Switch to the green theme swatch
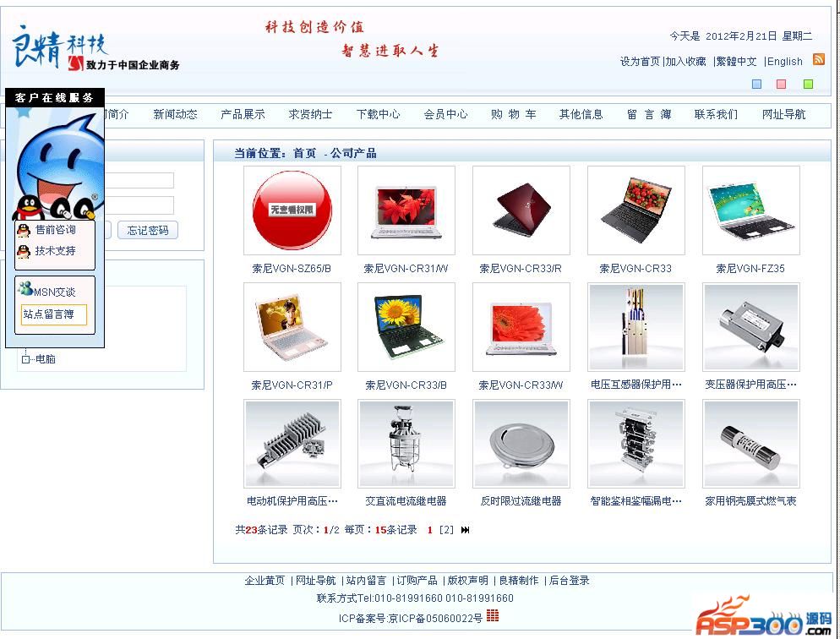The height and width of the screenshot is (639, 840). coord(809,84)
